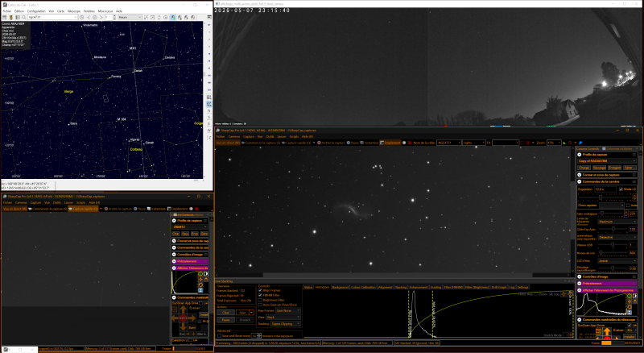This screenshot has width=644, height=353.
Task: Click the left arrow of small SharpCap direction pad
Action: 175,318
